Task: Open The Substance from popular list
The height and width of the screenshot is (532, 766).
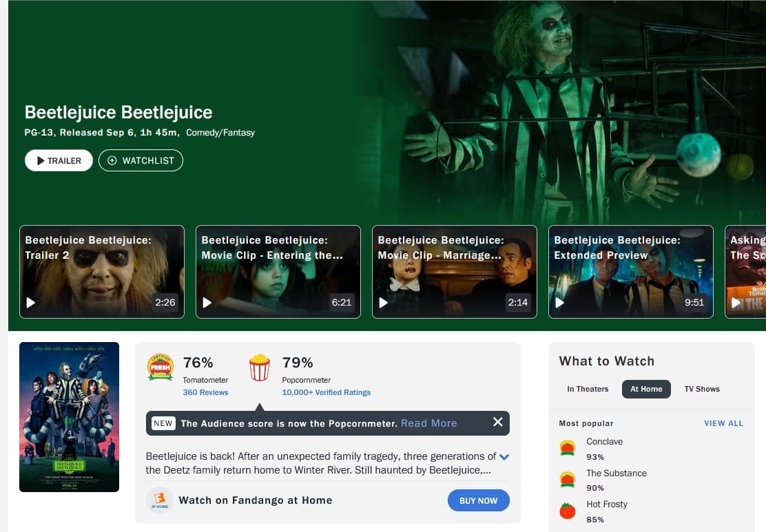Action: tap(617, 473)
